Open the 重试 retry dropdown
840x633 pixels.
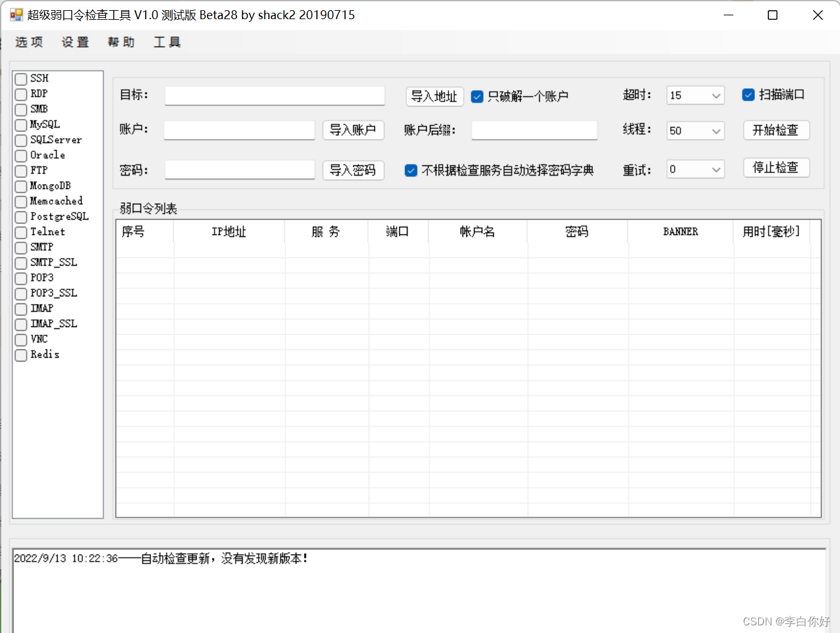coord(695,169)
